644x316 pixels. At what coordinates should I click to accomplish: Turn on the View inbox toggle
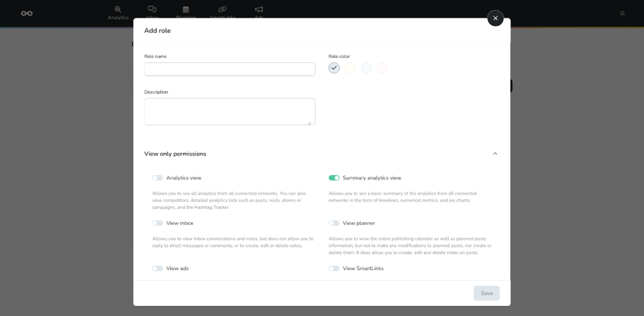[x=157, y=223]
